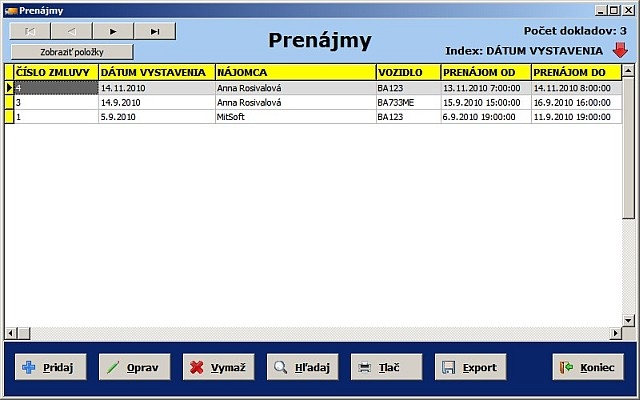640x400 pixels.
Task: Add a new rental with Pridaj button
Action: [x=51, y=367]
